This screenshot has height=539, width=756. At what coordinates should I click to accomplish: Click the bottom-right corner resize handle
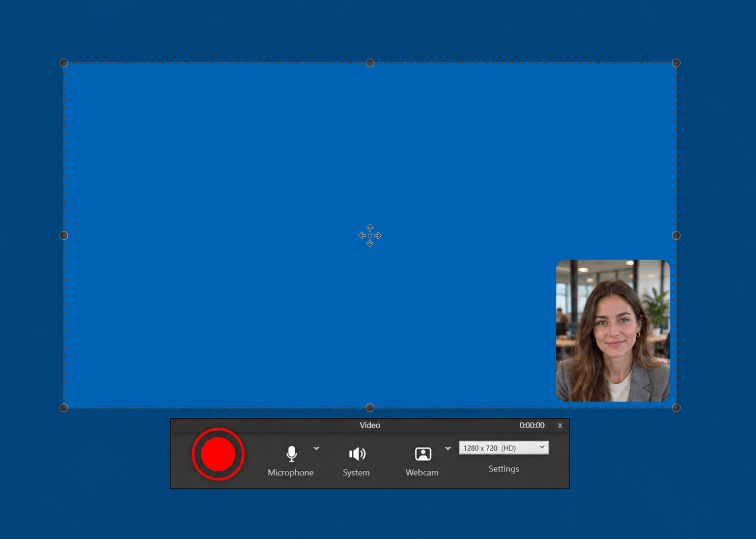tap(676, 408)
